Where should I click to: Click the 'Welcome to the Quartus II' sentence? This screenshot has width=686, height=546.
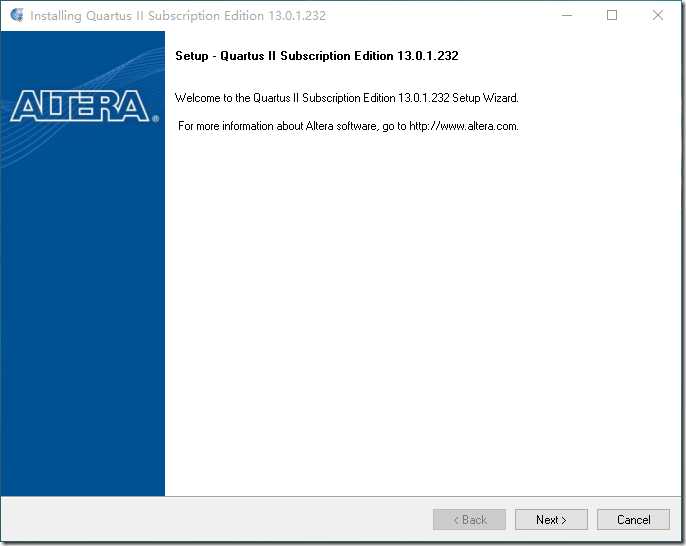346,98
